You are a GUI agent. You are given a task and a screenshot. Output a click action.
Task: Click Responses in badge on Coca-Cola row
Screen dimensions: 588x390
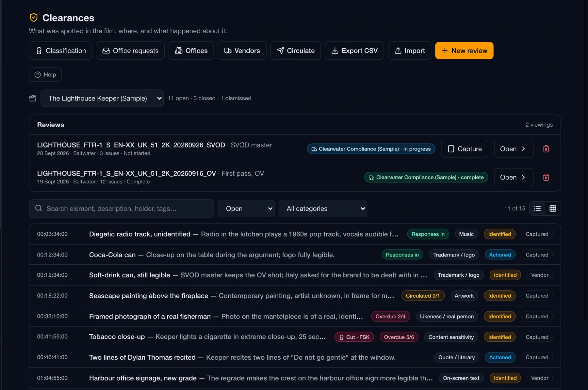click(402, 255)
